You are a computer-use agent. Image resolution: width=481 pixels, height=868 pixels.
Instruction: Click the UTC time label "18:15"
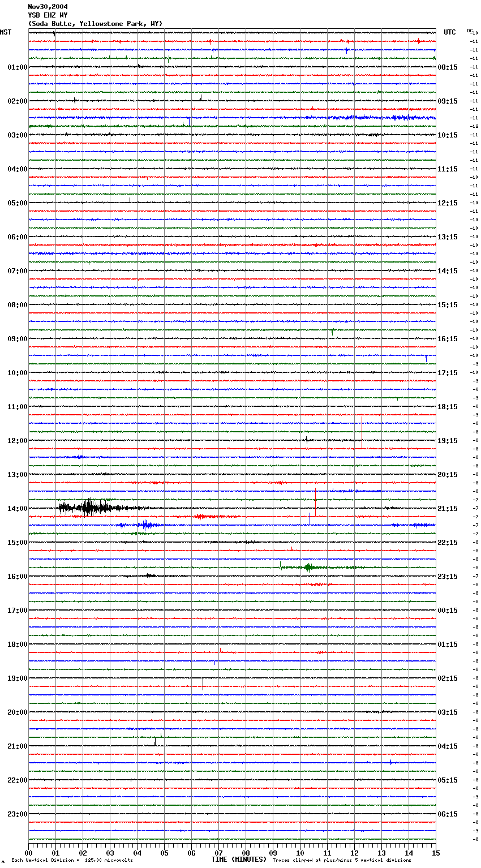tap(448, 407)
